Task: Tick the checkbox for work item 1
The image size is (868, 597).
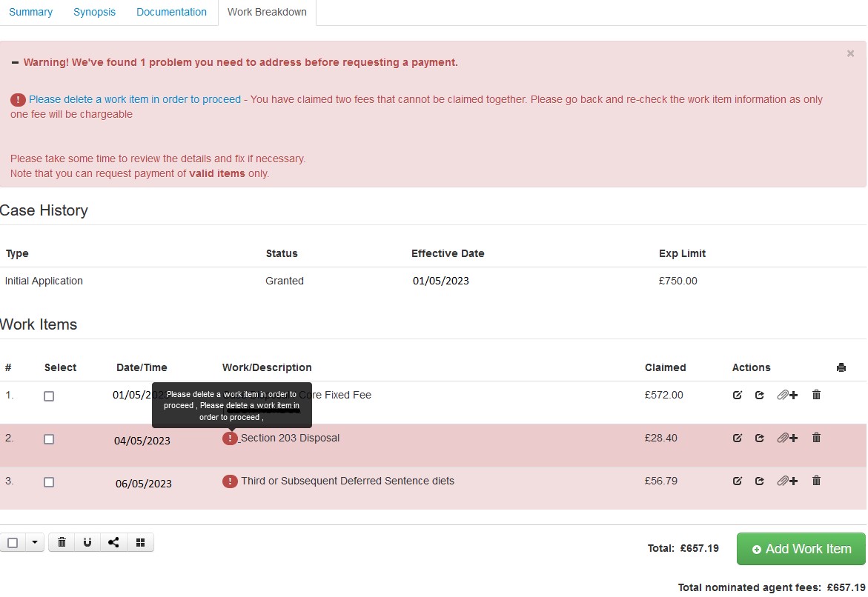Action: [x=49, y=396]
